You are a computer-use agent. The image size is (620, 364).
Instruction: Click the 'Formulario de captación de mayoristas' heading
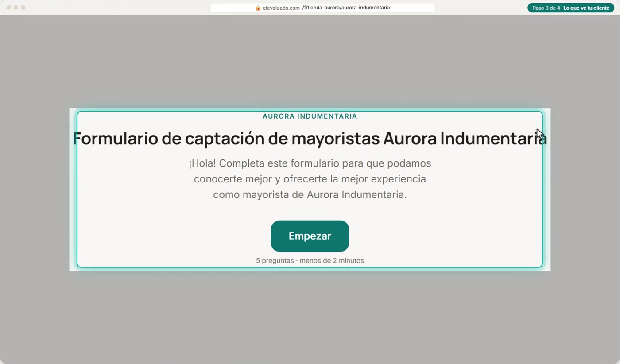pyautogui.click(x=310, y=139)
